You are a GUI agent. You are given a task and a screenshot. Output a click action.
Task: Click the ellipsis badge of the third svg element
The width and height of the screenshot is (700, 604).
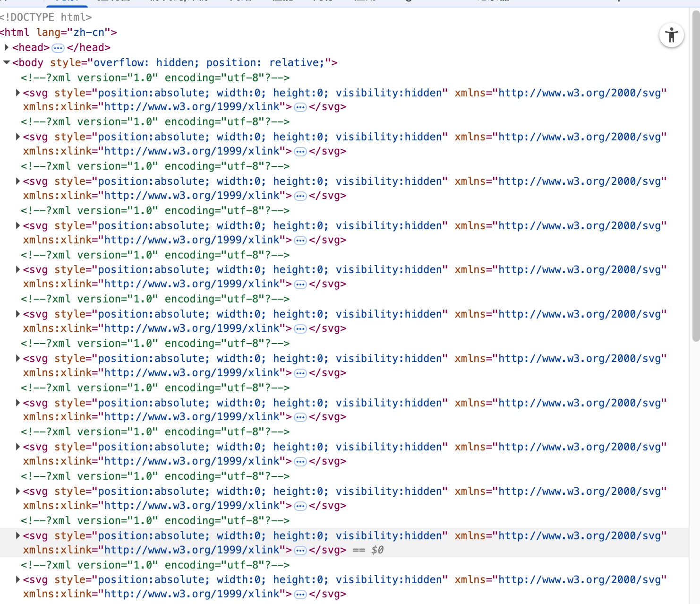[x=300, y=196]
